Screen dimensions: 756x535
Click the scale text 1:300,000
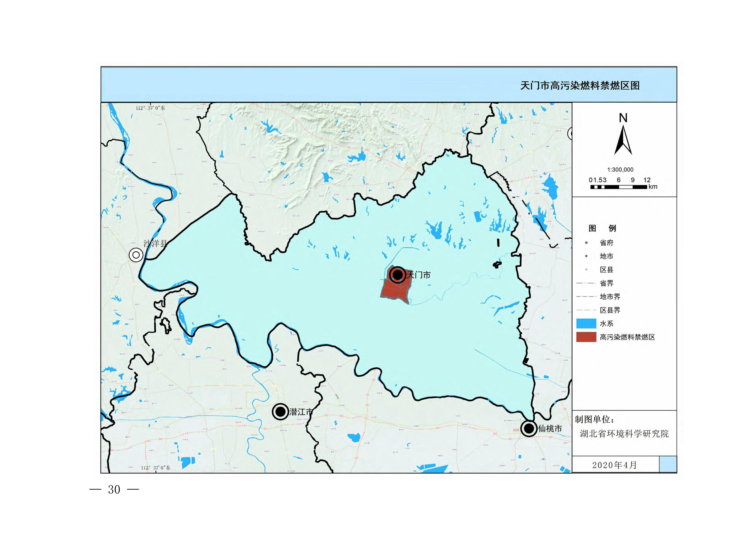(x=620, y=170)
